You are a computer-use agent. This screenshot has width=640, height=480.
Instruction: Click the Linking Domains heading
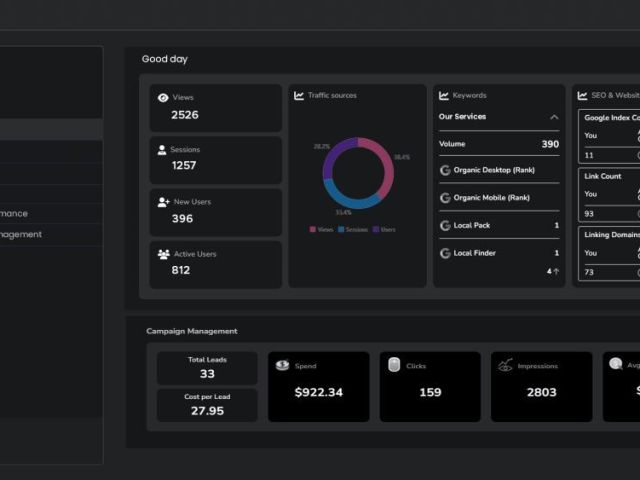[x=612, y=235]
